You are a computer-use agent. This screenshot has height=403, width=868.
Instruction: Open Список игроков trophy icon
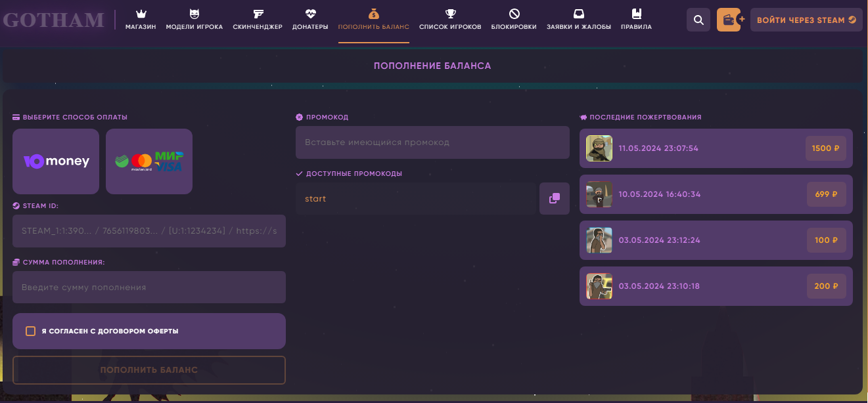coord(450,14)
